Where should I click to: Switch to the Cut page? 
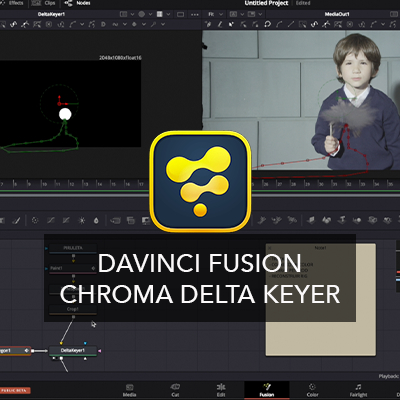click(175, 390)
